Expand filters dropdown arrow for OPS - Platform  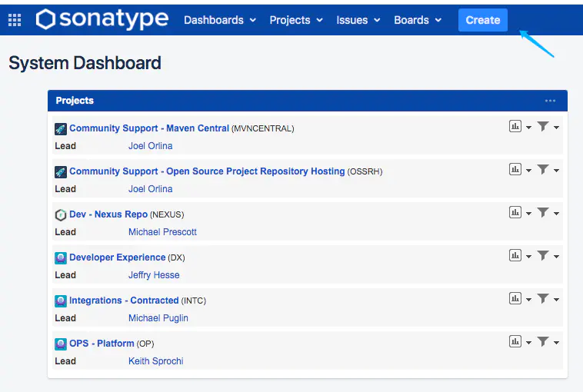[556, 343]
